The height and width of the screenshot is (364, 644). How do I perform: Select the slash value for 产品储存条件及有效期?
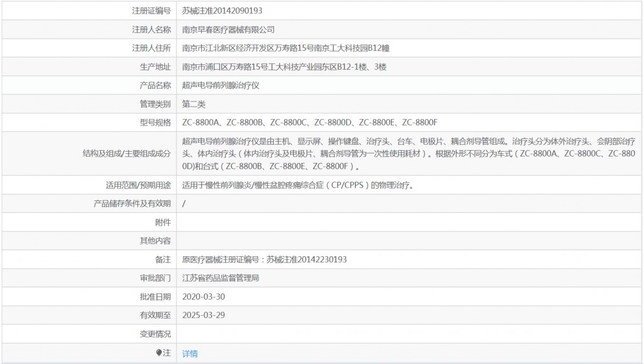(x=184, y=204)
